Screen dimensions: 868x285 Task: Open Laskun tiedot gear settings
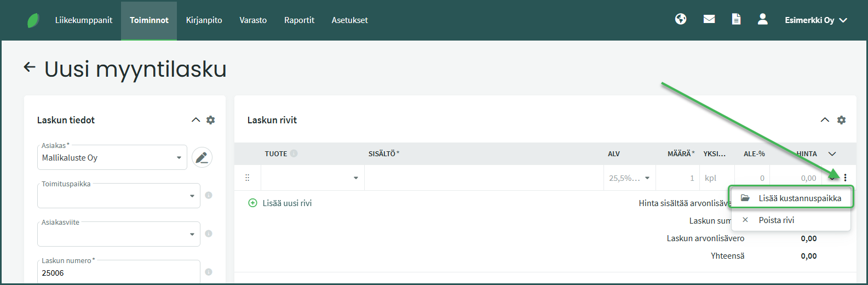[211, 120]
